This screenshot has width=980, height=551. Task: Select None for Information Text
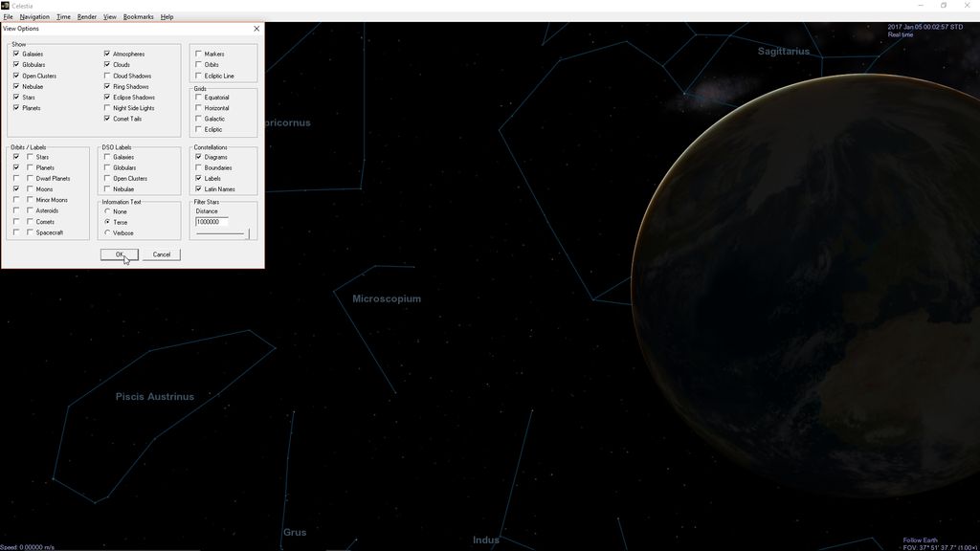(x=107, y=211)
